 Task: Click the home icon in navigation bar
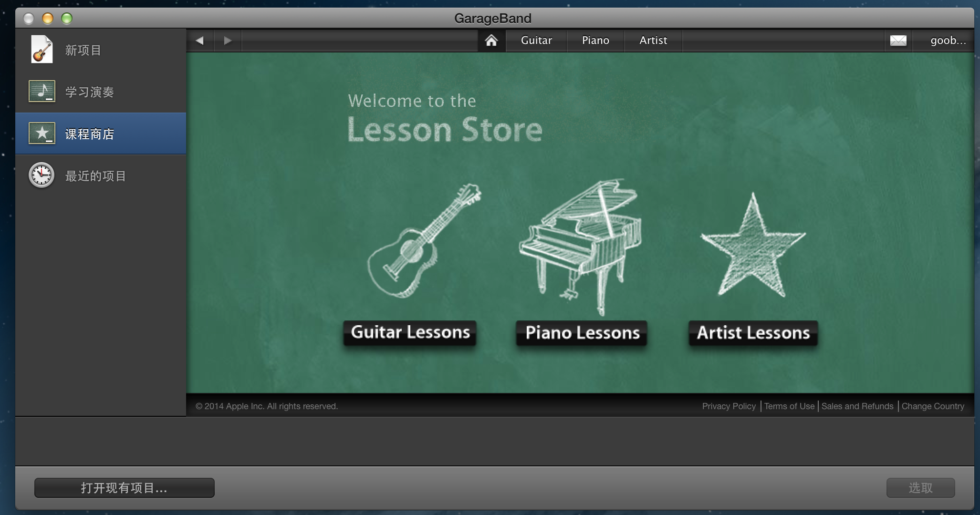pyautogui.click(x=491, y=41)
